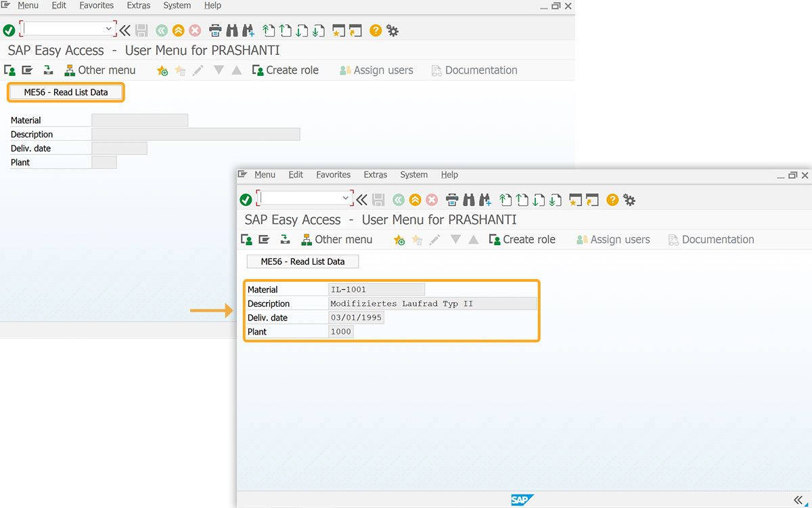This screenshot has width=812, height=508.
Task: Click Business Workplace icon in front window
Action: pyautogui.click(x=286, y=240)
